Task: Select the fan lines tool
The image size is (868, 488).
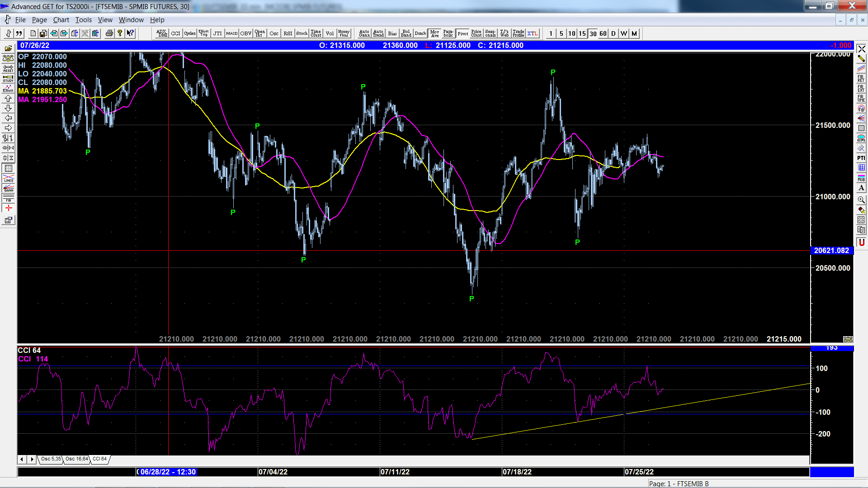Action: (861, 118)
